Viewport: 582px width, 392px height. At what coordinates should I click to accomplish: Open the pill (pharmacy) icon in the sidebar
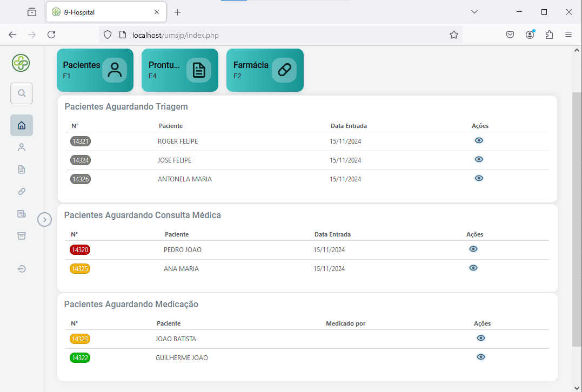tap(22, 191)
